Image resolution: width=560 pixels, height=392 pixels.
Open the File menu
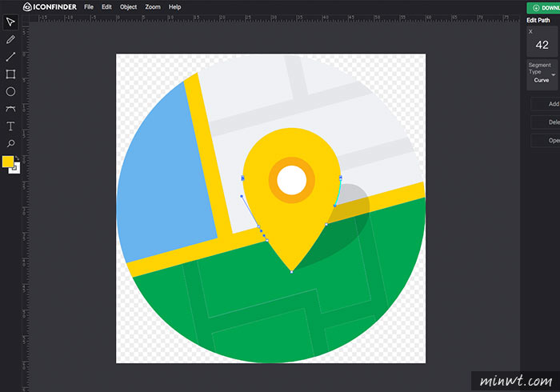pyautogui.click(x=89, y=6)
